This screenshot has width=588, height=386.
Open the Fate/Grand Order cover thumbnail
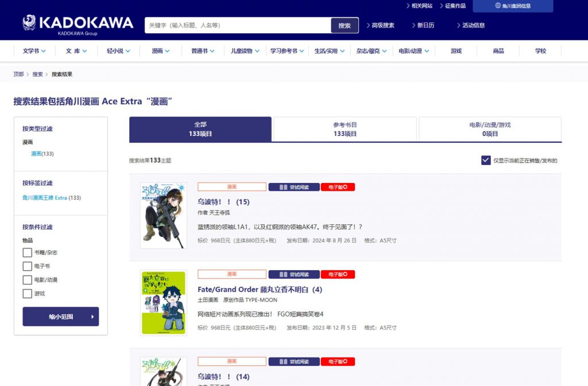point(164,303)
